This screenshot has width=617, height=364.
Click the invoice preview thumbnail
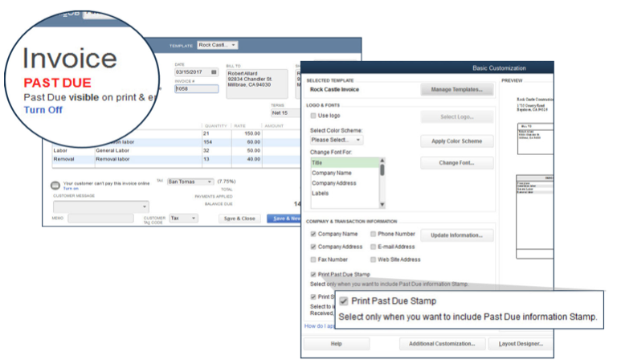tap(534, 177)
